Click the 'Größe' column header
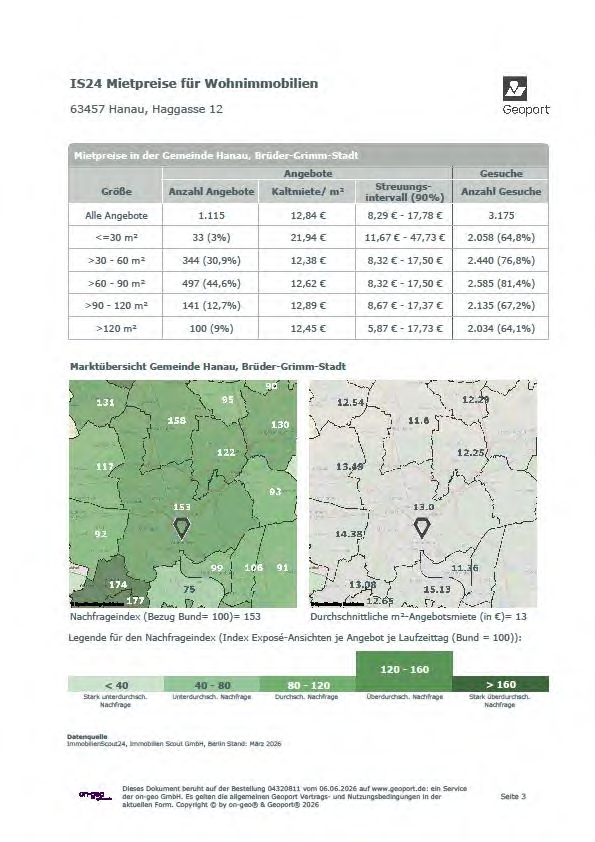 (116, 191)
